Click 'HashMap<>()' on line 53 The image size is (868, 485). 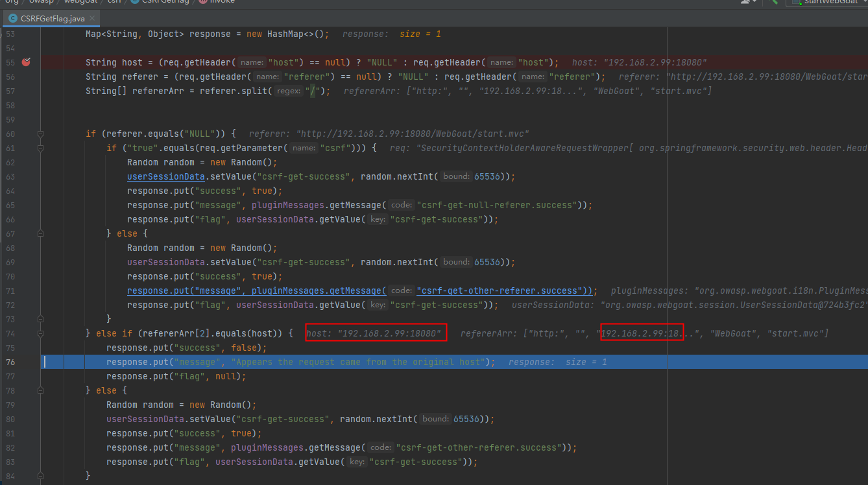click(x=297, y=34)
